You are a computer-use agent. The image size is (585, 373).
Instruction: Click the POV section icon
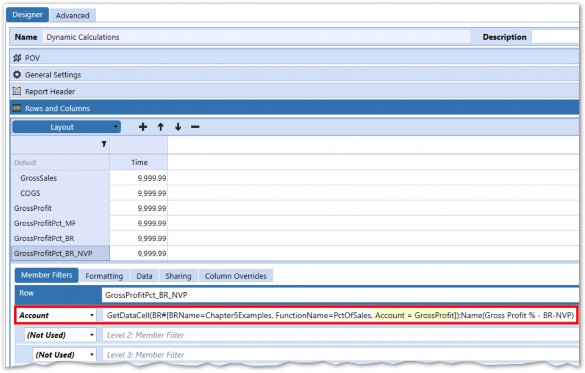point(17,58)
